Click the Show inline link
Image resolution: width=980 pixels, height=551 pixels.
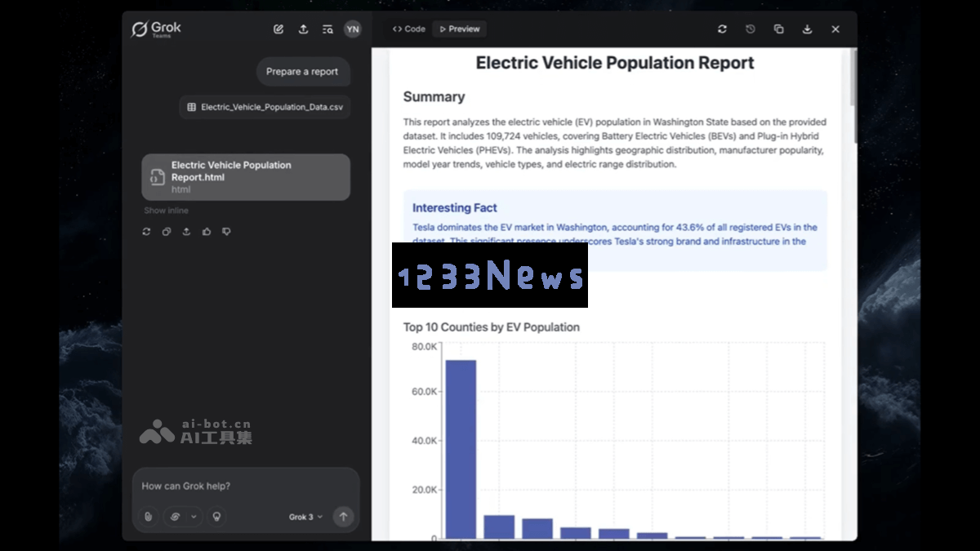166,211
